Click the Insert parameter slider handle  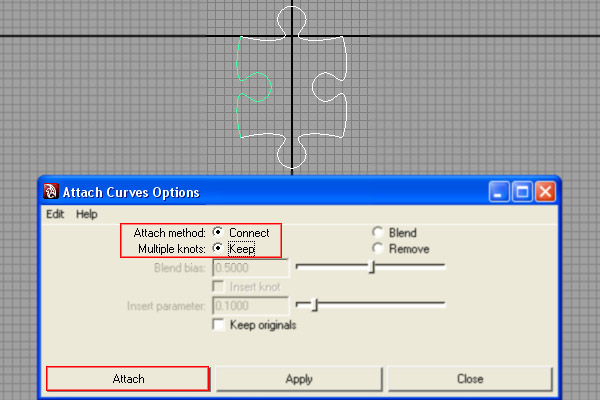[x=315, y=305]
